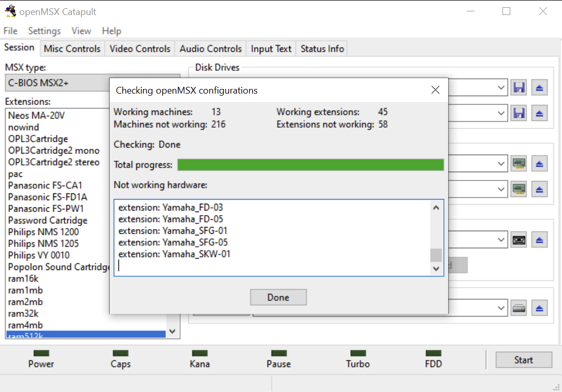This screenshot has width=562, height=392.
Task: Select ram4mb in the Extensions list
Action: [25, 325]
